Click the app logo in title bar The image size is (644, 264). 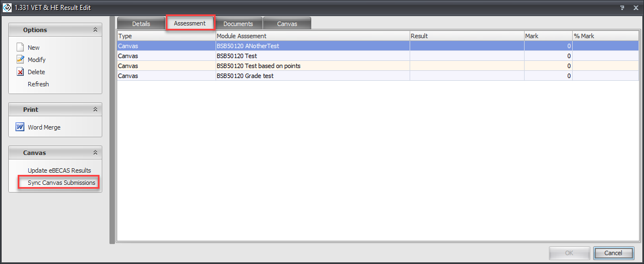click(x=7, y=8)
